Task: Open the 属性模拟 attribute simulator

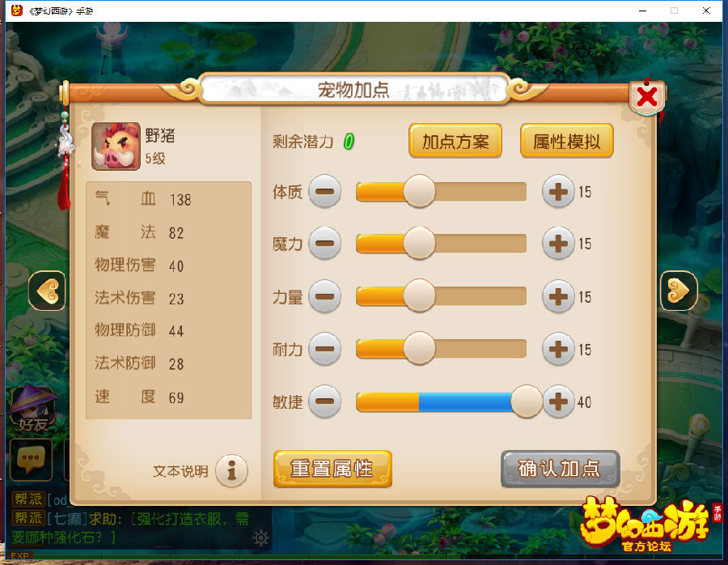Action: point(567,141)
